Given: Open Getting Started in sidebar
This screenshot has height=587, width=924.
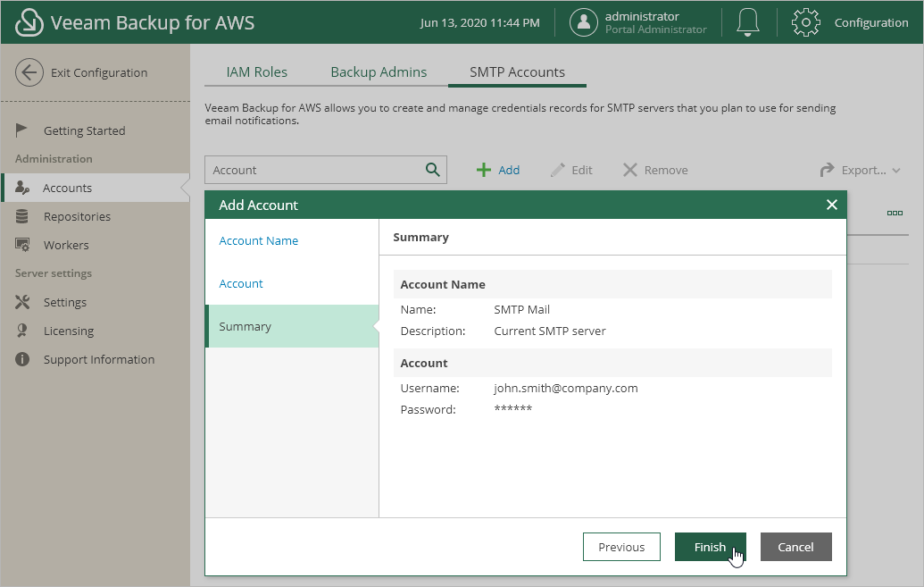Looking at the screenshot, I should point(84,130).
